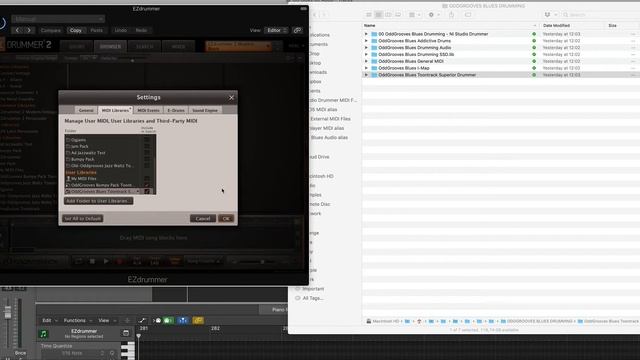This screenshot has height=360, width=640.
Task: Select OddGrooves Blues General MIDI folder icon
Action: pos(374,61)
